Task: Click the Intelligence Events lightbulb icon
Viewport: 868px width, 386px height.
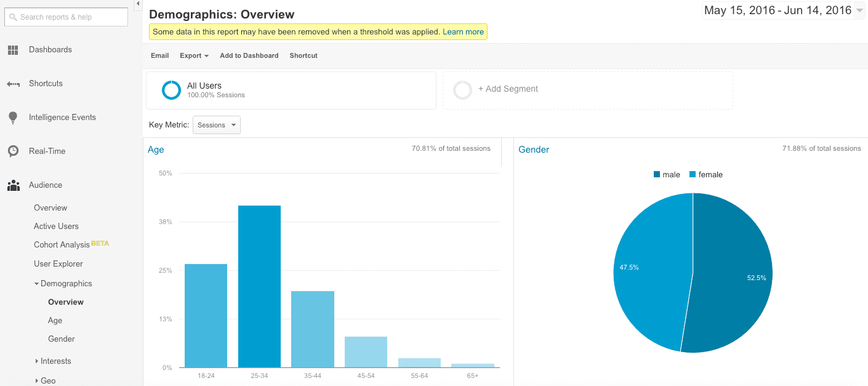Action: click(13, 118)
